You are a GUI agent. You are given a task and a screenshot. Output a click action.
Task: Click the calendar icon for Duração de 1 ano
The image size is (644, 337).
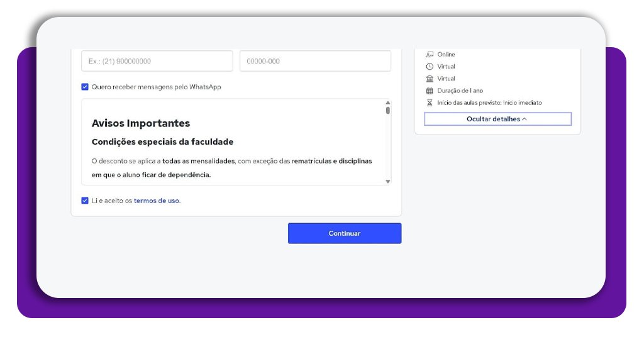[x=430, y=91]
